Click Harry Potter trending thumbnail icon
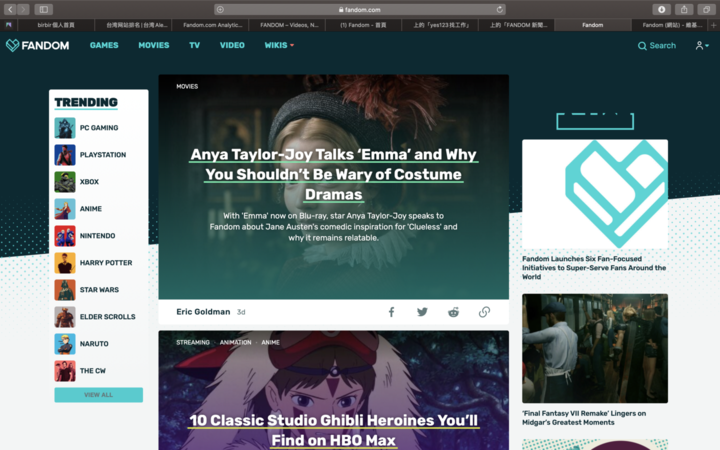 click(x=65, y=263)
